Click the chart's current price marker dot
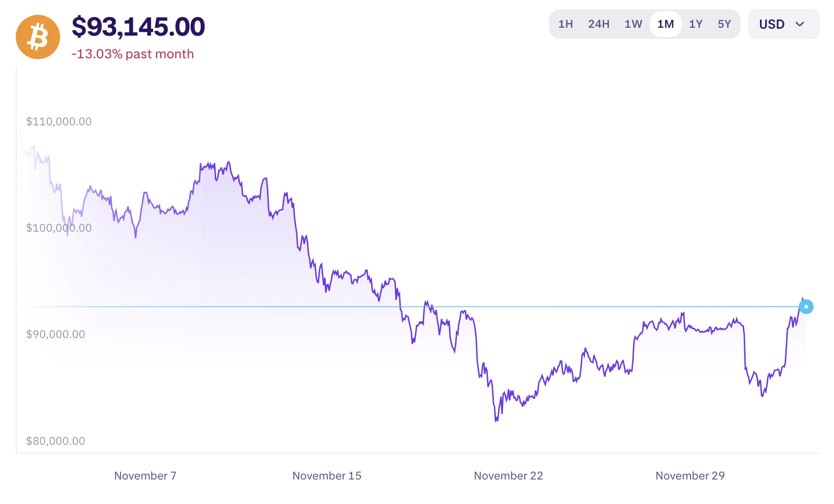Image resolution: width=834 pixels, height=504 pixels. pyautogui.click(x=807, y=307)
